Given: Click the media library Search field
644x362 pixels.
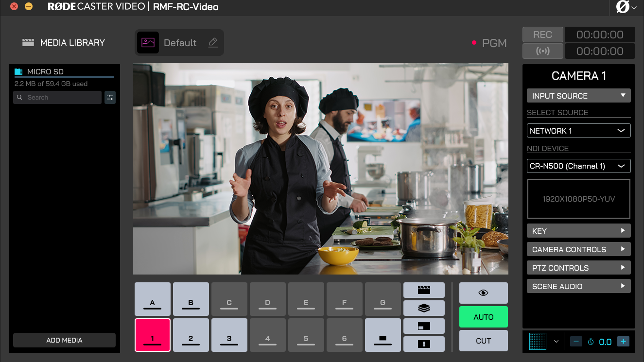Looking at the screenshot, I should click(x=57, y=98).
